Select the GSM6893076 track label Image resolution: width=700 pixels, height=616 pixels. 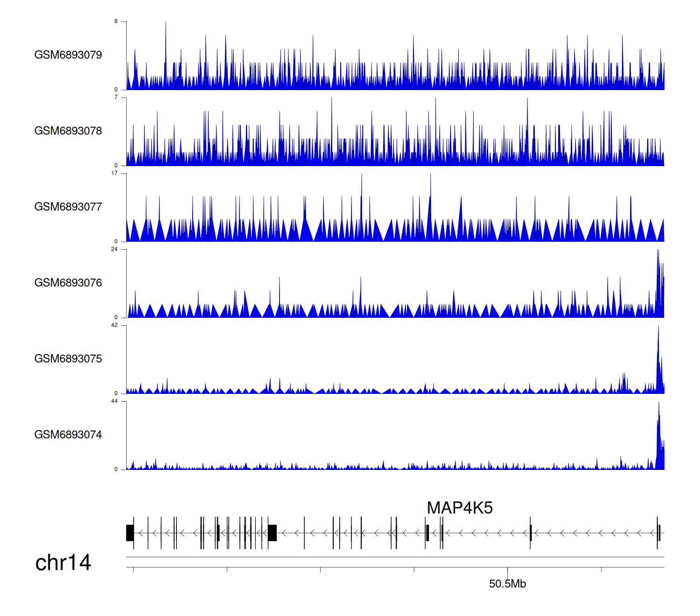point(68,283)
